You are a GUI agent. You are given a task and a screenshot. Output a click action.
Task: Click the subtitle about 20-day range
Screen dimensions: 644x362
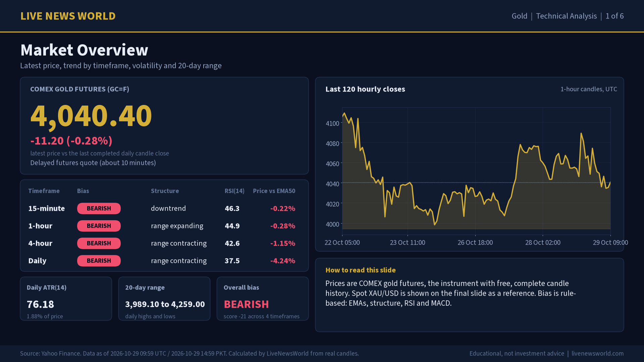(x=121, y=66)
